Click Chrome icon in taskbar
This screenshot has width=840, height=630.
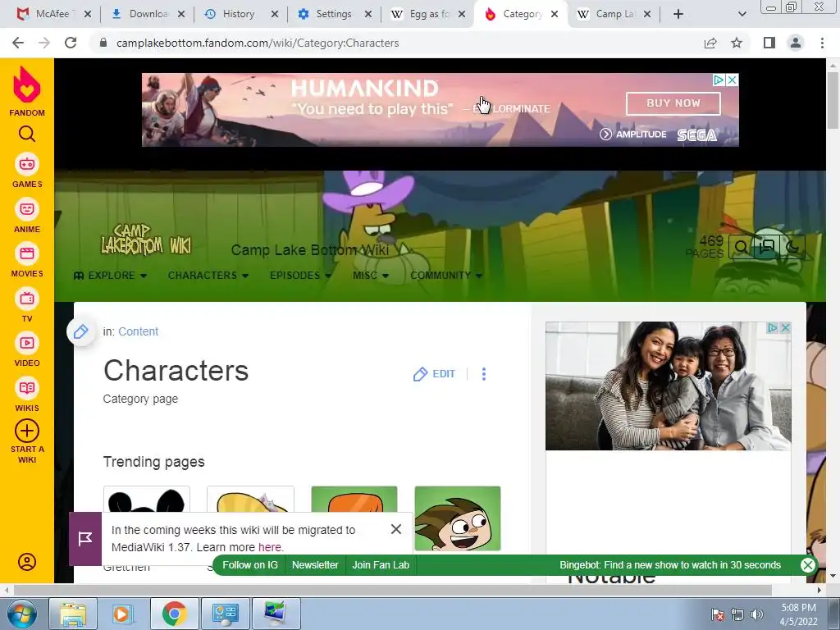point(174,614)
